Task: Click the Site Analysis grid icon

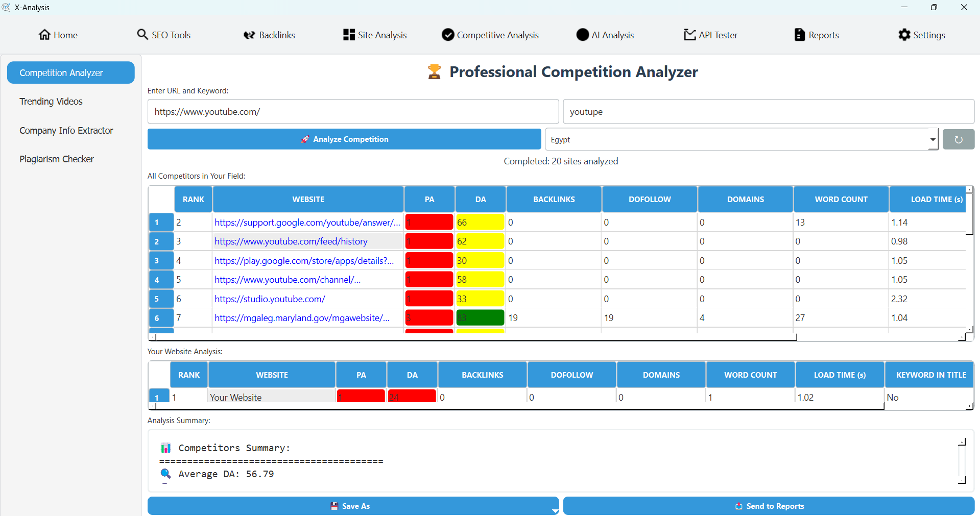Action: pos(349,35)
